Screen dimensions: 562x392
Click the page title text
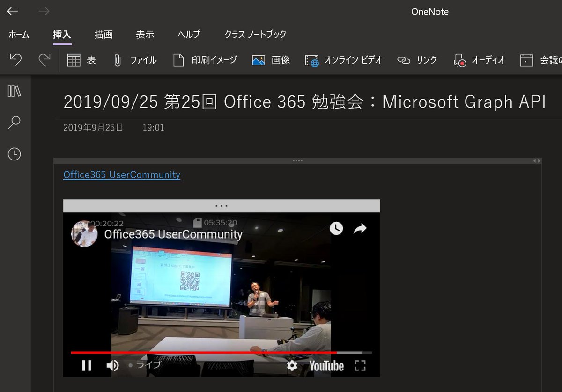point(304,102)
